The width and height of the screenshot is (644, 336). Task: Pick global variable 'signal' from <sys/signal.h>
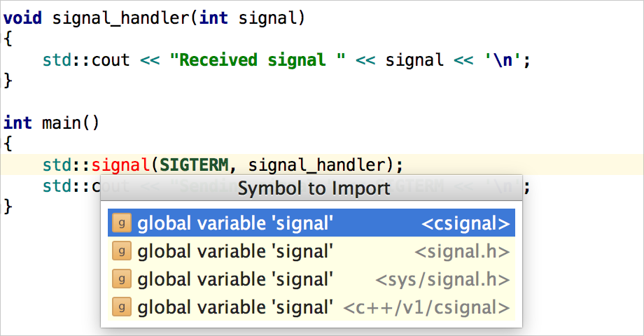[311, 279]
